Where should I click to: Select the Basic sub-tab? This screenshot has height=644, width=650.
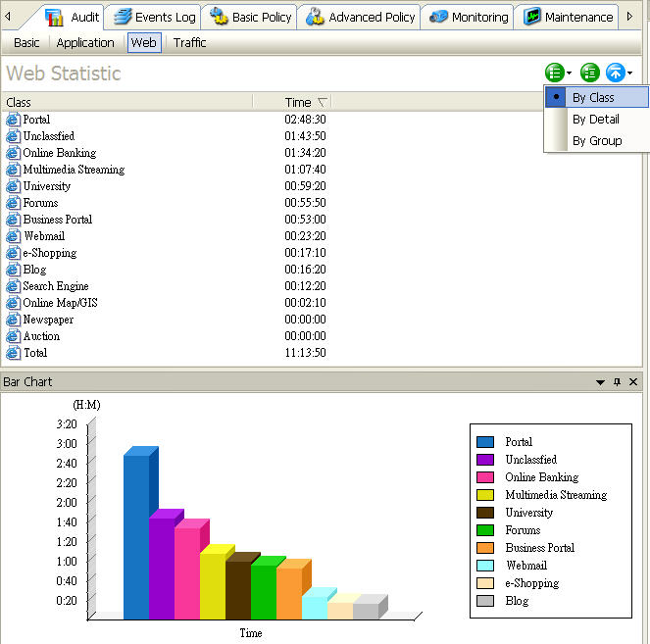[26, 43]
